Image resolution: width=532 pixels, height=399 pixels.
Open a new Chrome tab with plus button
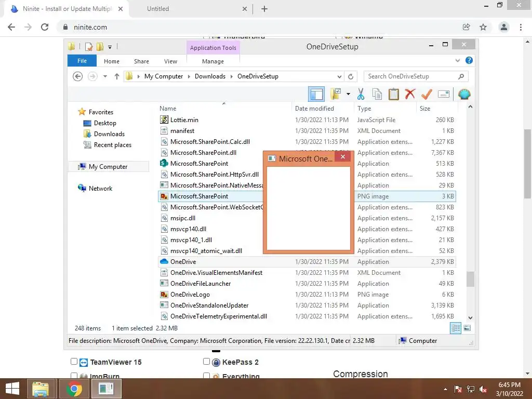pyautogui.click(x=264, y=9)
